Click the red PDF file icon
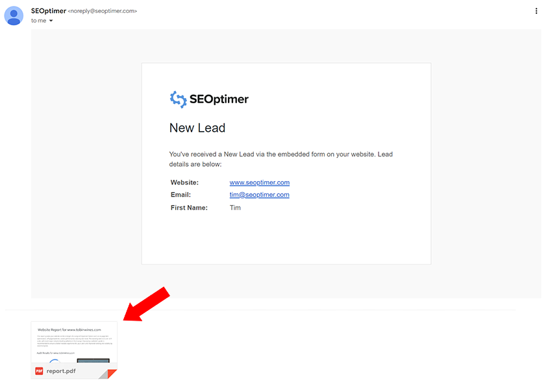The height and width of the screenshot is (392, 548). coord(39,371)
